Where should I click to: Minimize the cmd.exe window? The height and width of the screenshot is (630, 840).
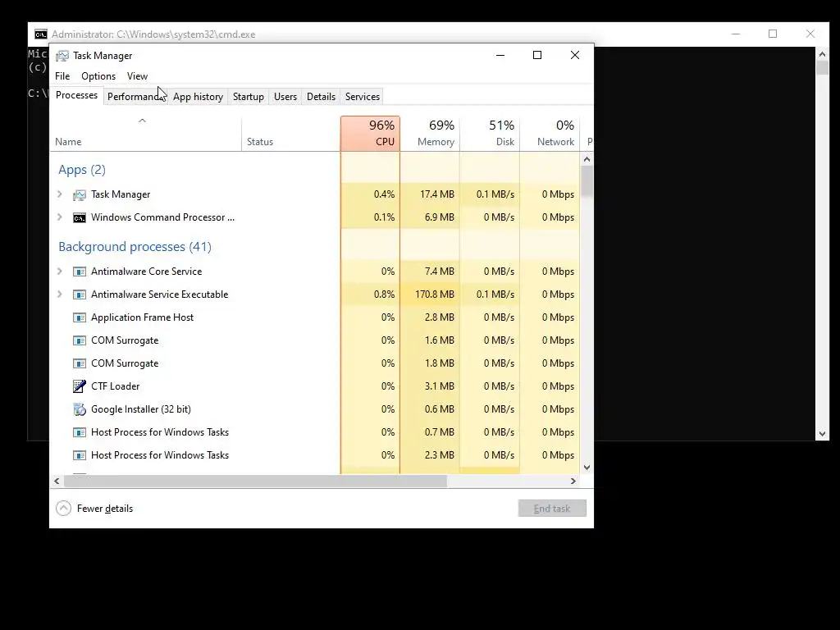(x=736, y=34)
